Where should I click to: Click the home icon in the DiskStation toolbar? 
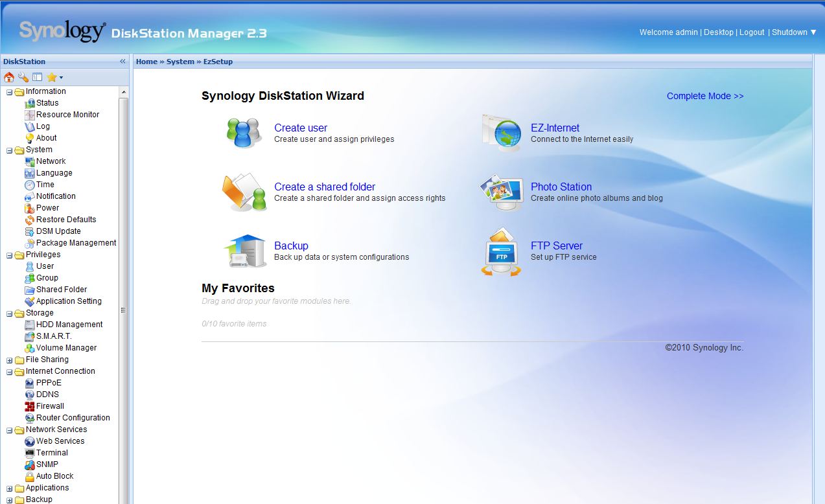(9, 77)
